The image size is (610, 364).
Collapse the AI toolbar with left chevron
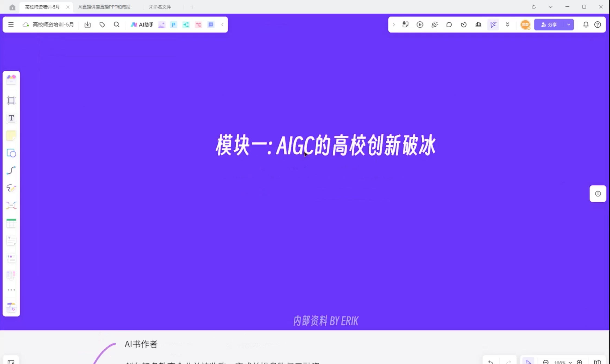point(223,25)
